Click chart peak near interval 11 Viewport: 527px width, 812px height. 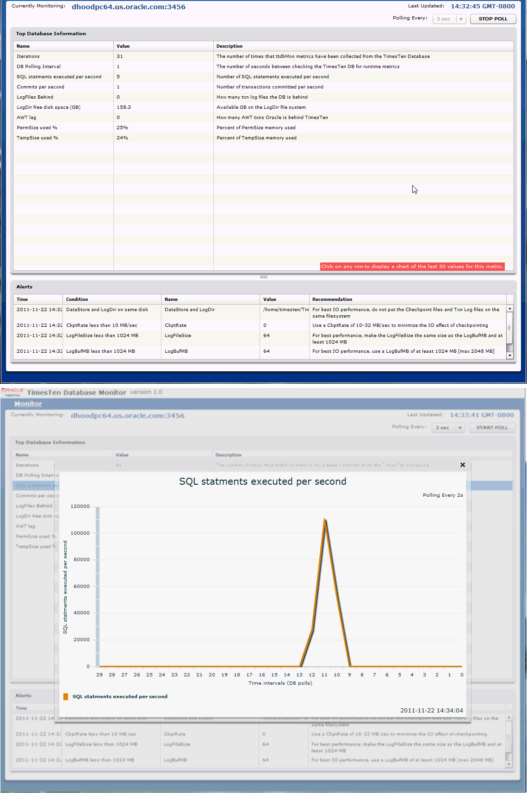pyautogui.click(x=325, y=520)
